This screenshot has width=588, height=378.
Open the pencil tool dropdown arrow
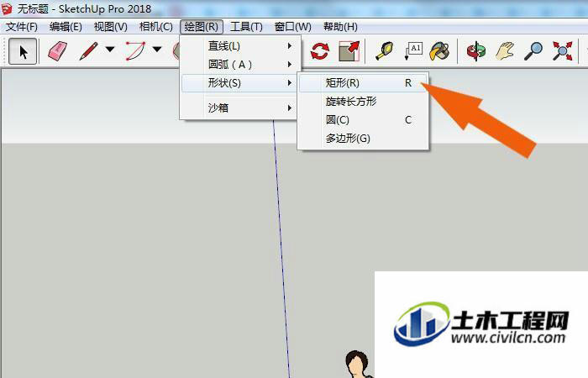click(x=110, y=49)
